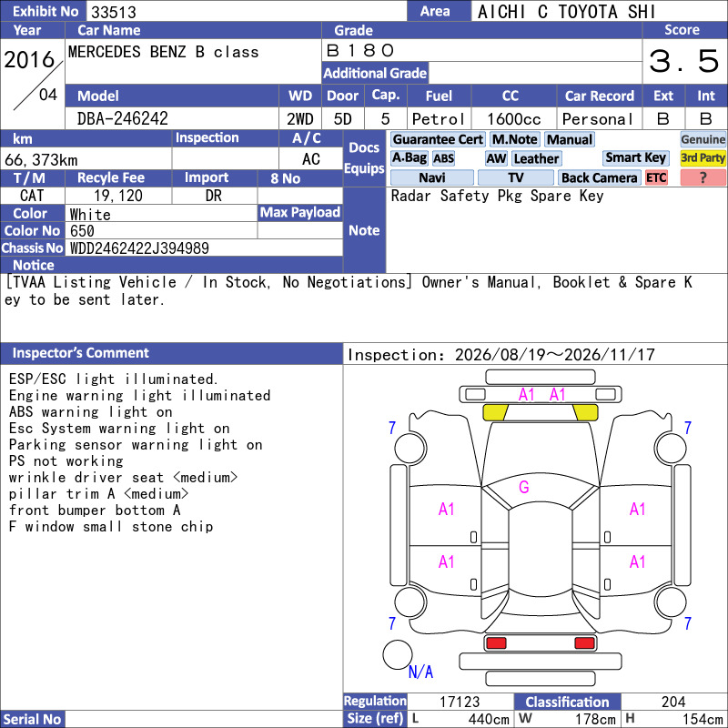Click the mileage 66,373km
Viewport: 728px width, 728px height.
pos(41,160)
